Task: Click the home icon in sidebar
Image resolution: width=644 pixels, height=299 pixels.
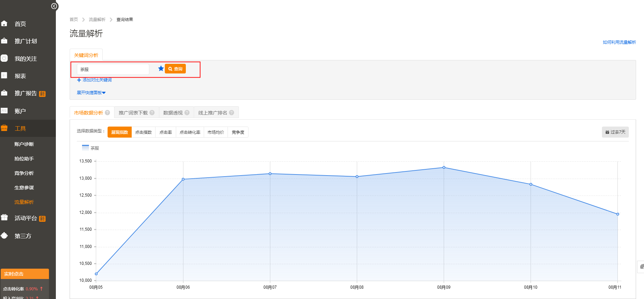Action: (x=4, y=23)
